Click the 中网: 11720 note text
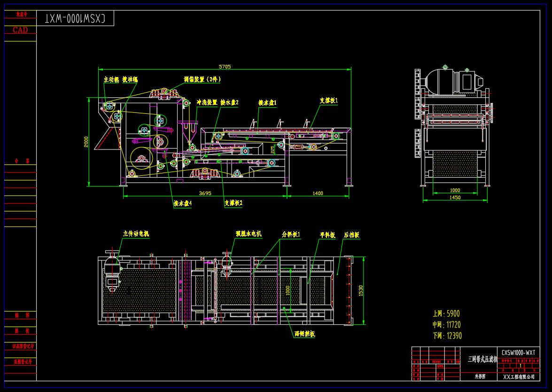 click(x=446, y=325)
